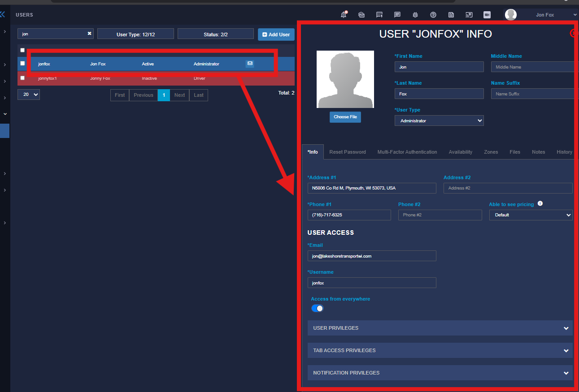Check the jonfox row checkbox

point(22,64)
